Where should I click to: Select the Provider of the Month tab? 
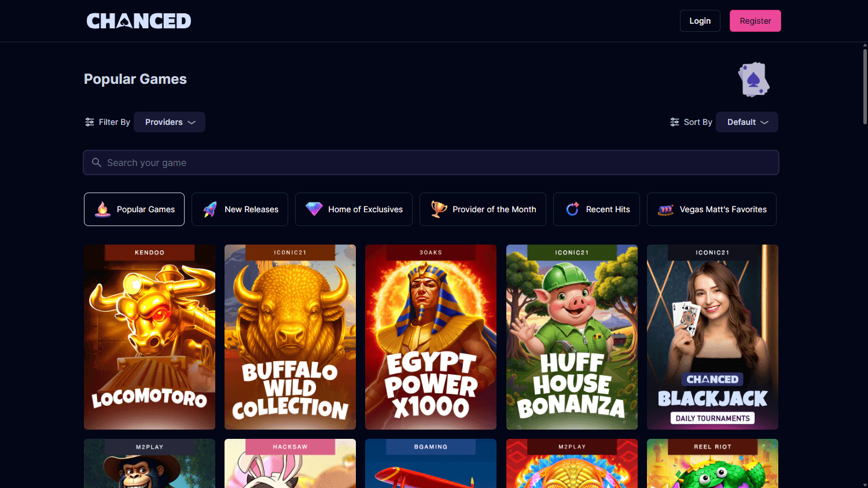tap(483, 209)
